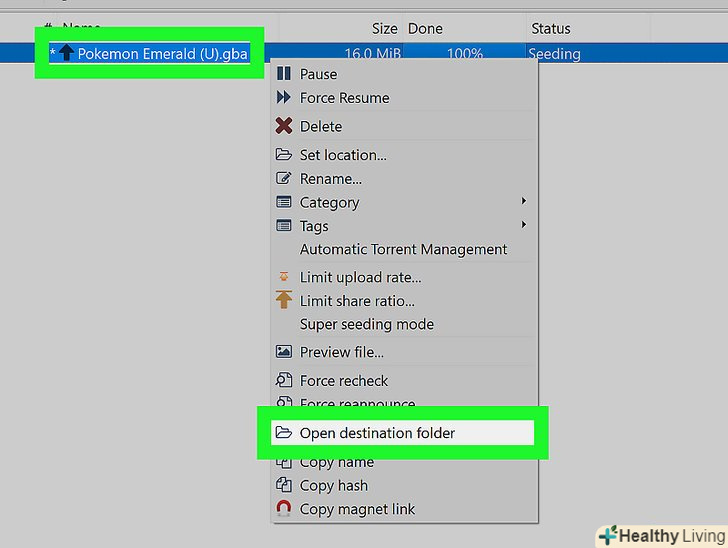Choose Set location... menu entry

point(404,155)
